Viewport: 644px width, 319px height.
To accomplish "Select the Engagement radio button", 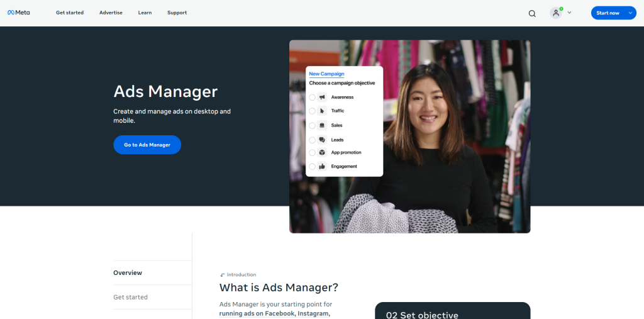I will click(x=312, y=167).
